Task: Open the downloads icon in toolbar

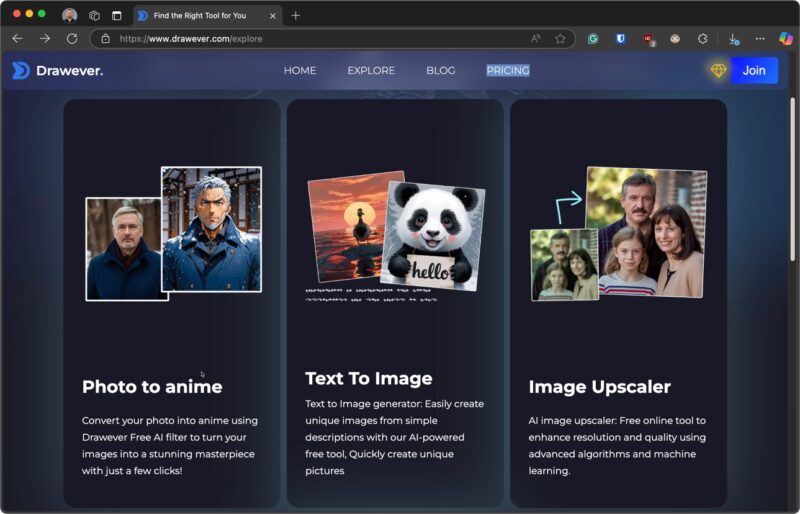Action: 733,38
